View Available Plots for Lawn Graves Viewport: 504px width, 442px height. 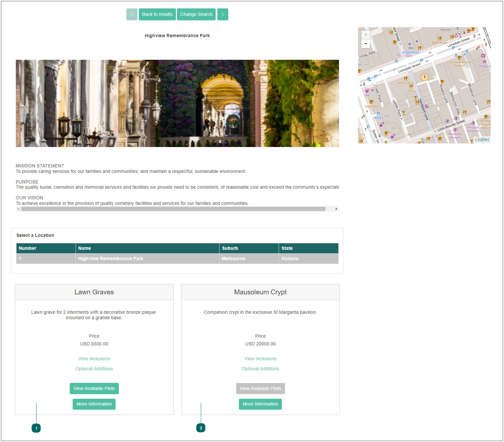pos(94,388)
